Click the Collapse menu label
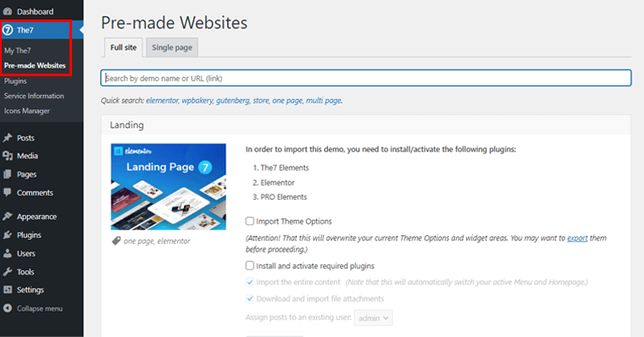 (40, 309)
